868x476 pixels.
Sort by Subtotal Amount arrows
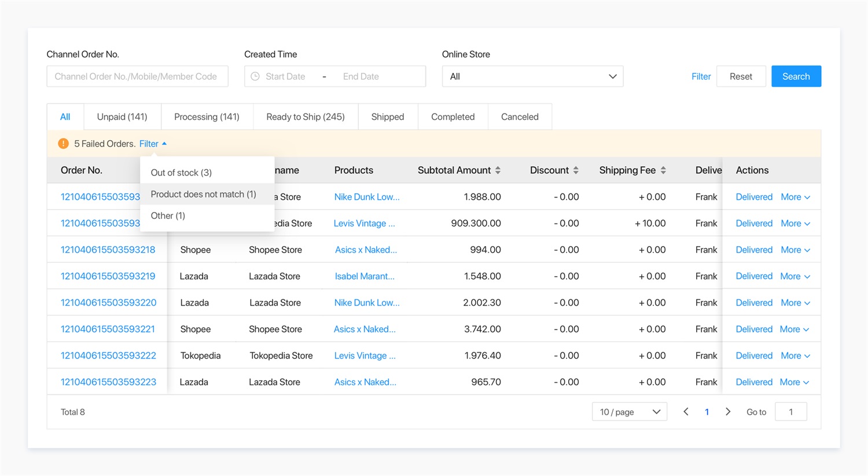click(498, 170)
